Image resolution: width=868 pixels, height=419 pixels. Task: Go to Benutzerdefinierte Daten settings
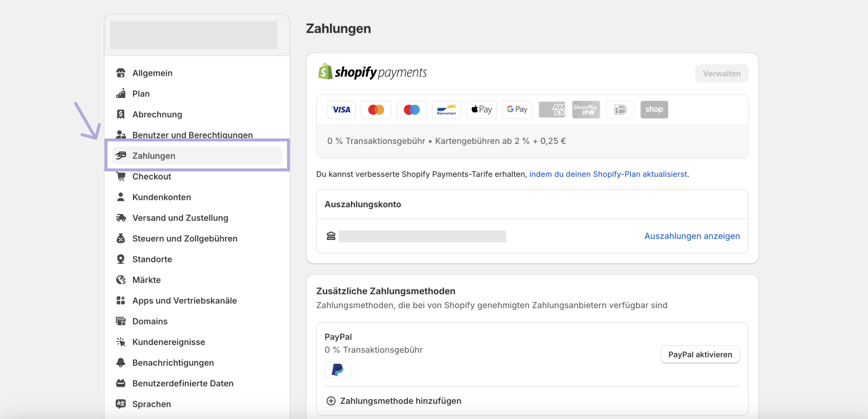point(197,383)
